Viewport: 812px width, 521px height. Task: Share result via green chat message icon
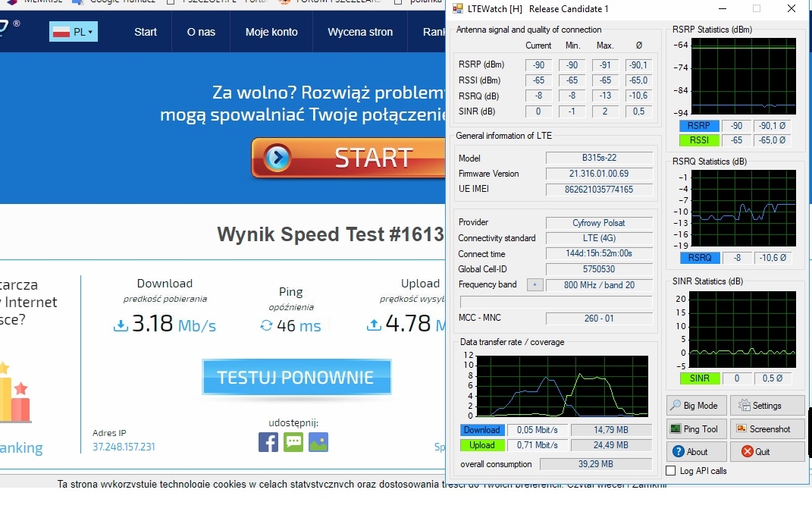tap(293, 442)
